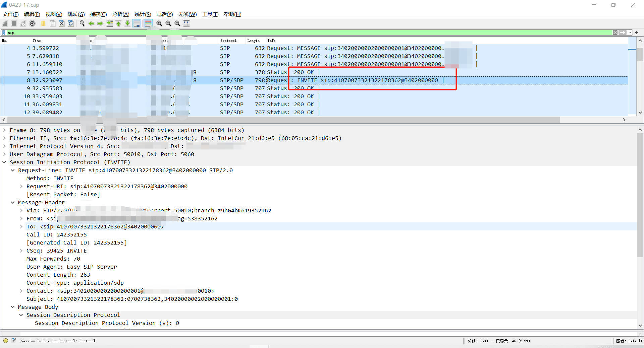This screenshot has width=644, height=348.
Task: Expand the Request-URI node
Action: pyautogui.click(x=21, y=187)
